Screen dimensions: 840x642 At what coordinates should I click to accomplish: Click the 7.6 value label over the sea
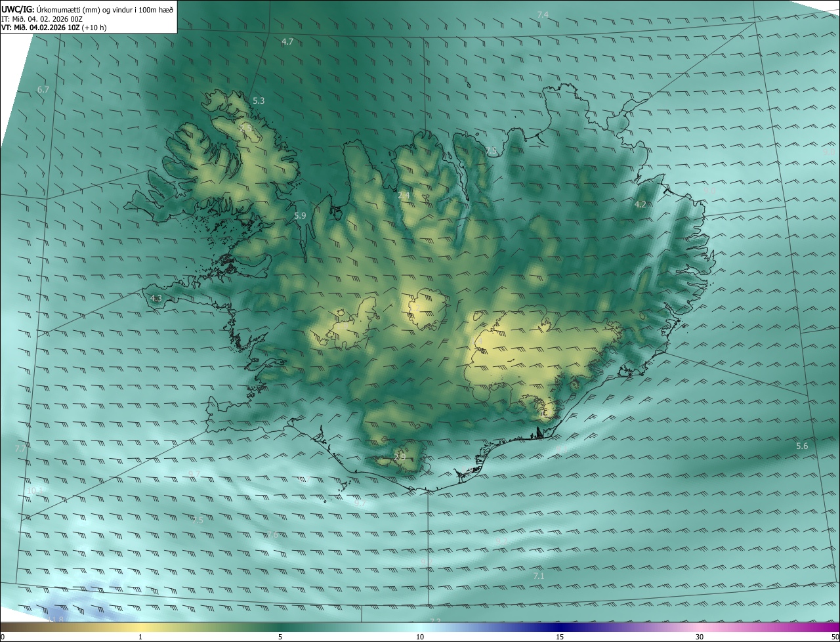[x=272, y=535]
